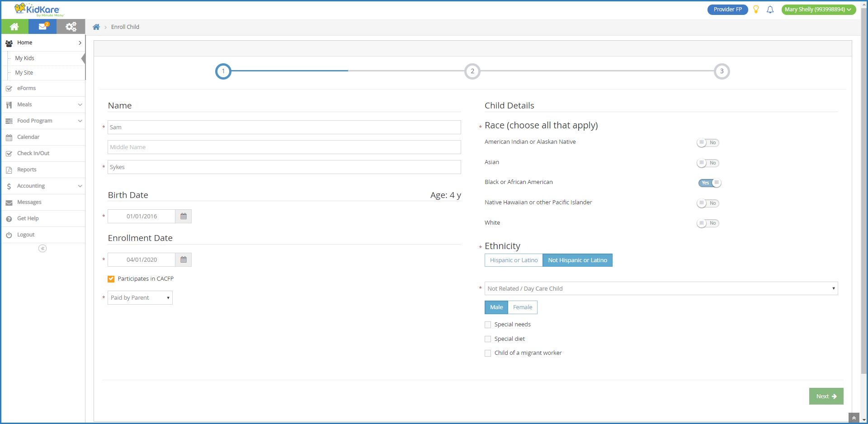Go to wizard step 2 circle
This screenshot has width=868, height=424.
coord(472,71)
